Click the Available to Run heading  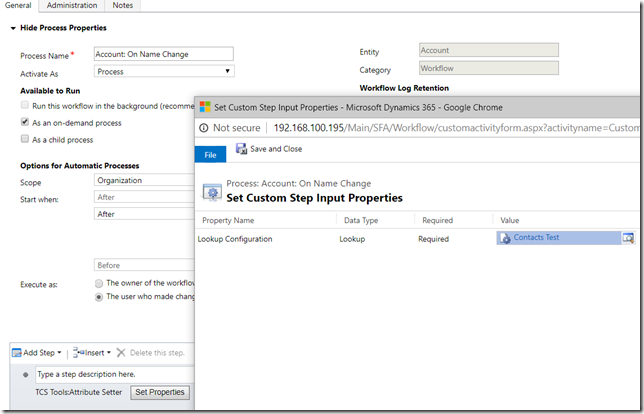[x=50, y=91]
